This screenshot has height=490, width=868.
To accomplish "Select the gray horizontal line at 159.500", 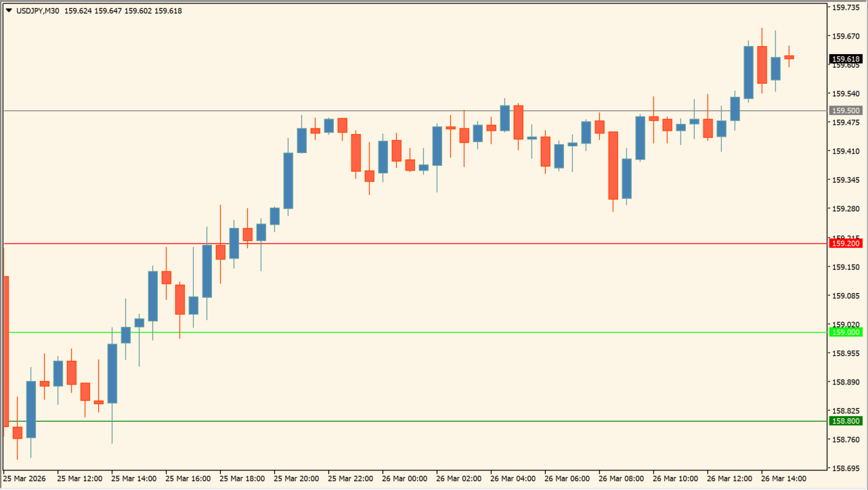I will point(406,110).
